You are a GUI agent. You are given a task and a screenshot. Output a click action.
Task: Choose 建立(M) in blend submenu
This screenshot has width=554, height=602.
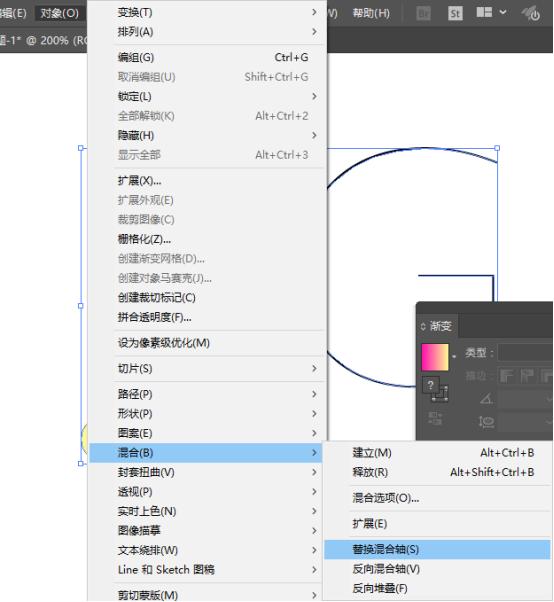tap(437, 453)
